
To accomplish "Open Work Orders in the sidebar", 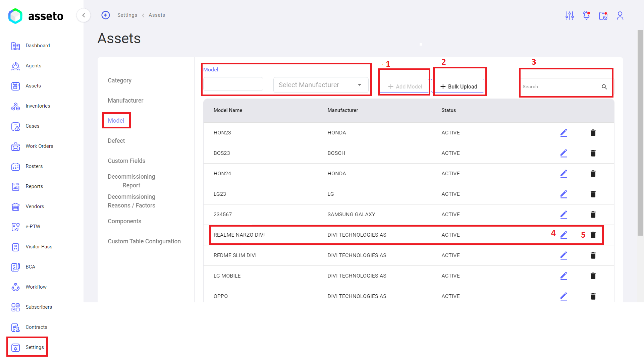I will (x=39, y=146).
